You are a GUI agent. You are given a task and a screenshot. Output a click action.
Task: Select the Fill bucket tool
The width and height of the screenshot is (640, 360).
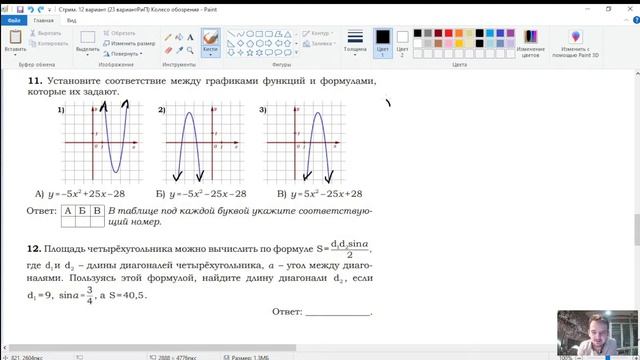click(179, 38)
